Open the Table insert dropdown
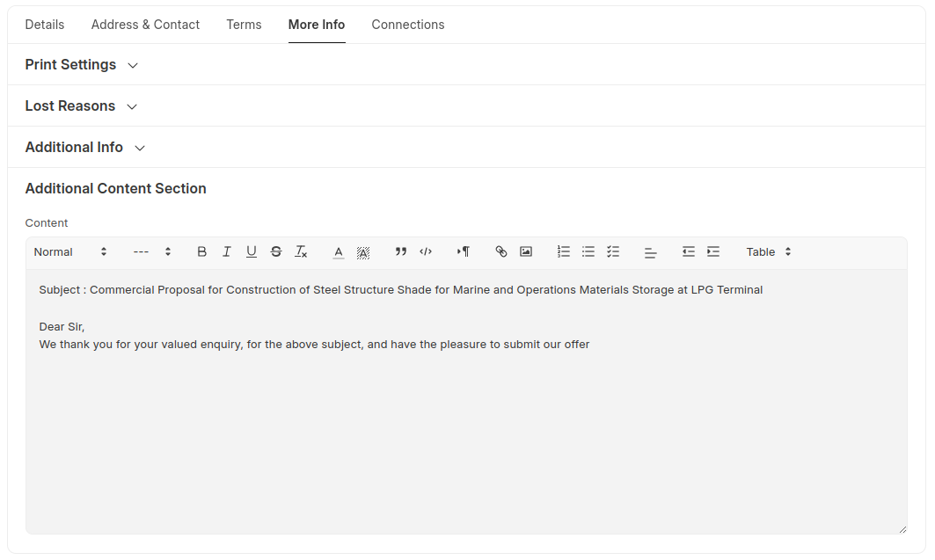The height and width of the screenshot is (560, 935). [769, 251]
